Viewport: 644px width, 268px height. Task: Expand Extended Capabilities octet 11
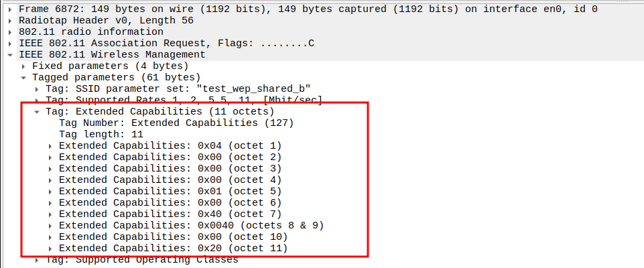coord(51,248)
